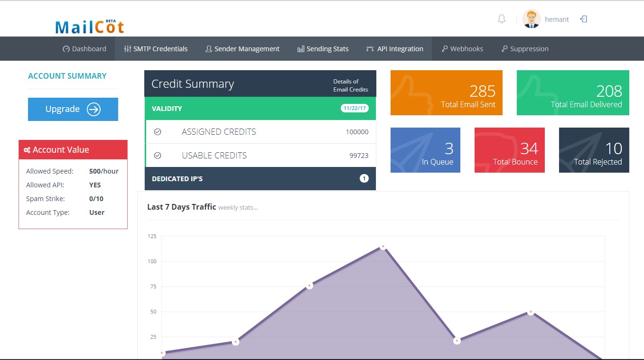Click the ASSIGNED CREDITS label
Image resolution: width=644 pixels, height=360 pixels.
click(x=219, y=132)
